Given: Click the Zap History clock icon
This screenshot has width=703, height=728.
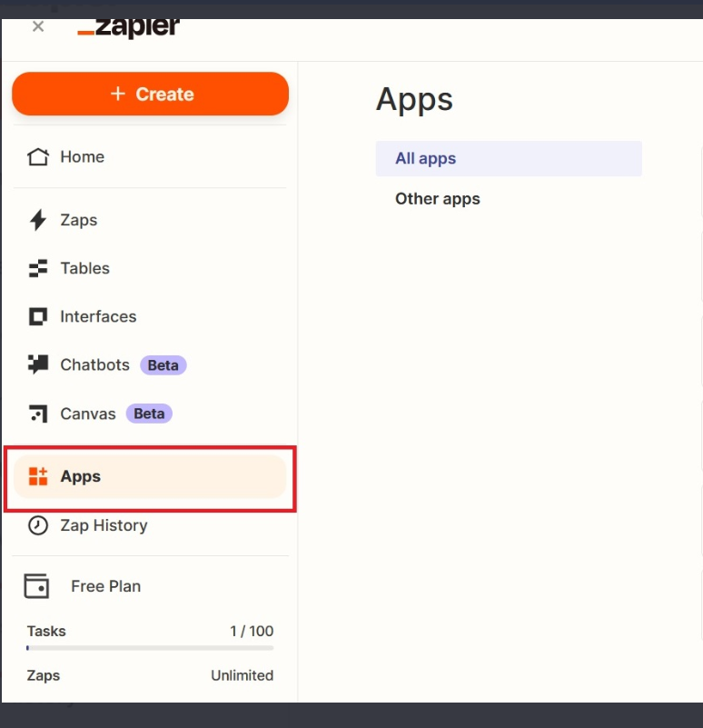Looking at the screenshot, I should coord(37,525).
